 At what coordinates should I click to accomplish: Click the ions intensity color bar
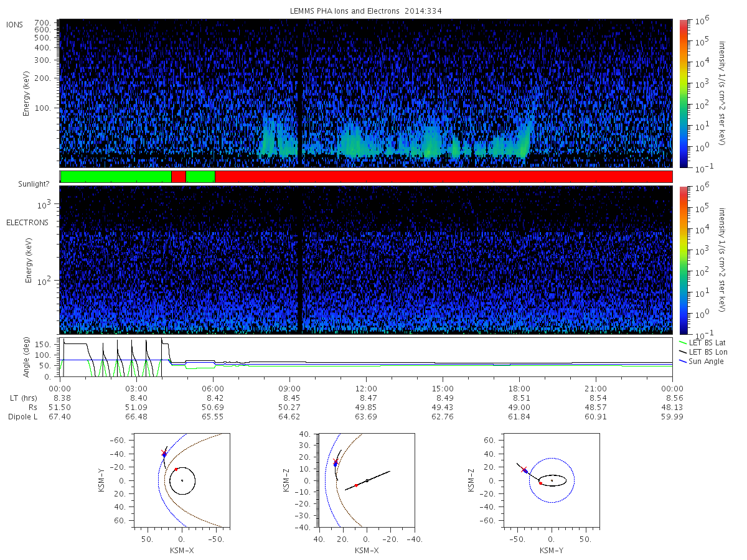tap(683, 93)
